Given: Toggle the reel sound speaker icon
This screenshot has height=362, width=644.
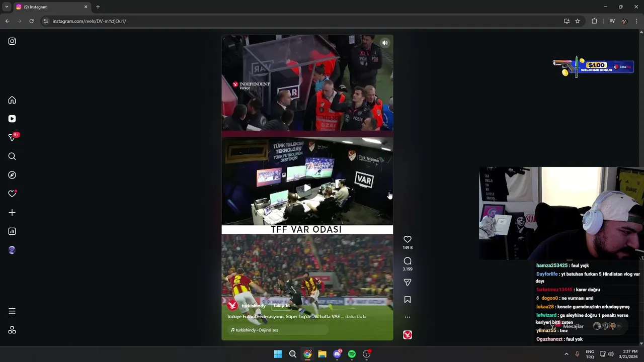Looking at the screenshot, I should pos(385,43).
